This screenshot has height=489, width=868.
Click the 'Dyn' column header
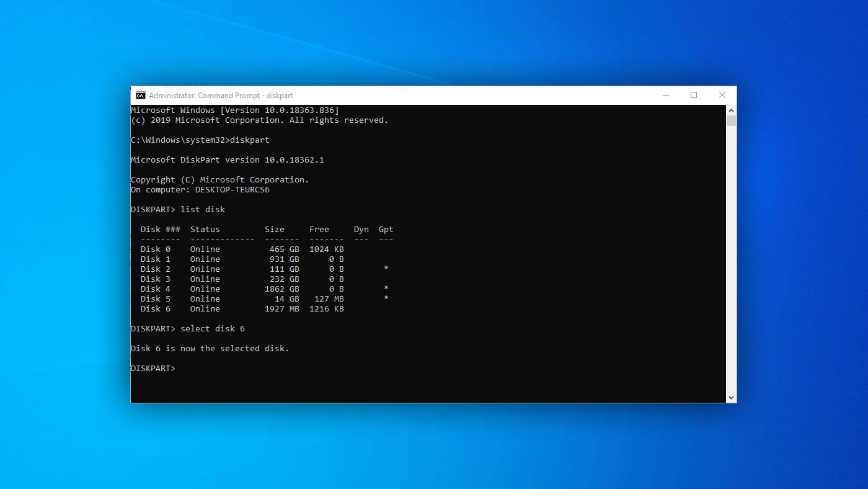click(x=361, y=229)
